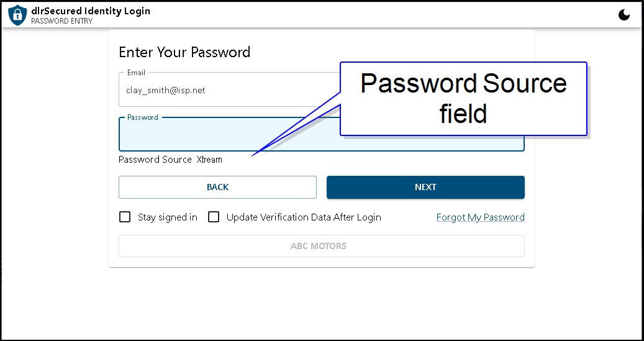The height and width of the screenshot is (341, 644).
Task: Click the Xtream password source value
Action: pyautogui.click(x=209, y=160)
